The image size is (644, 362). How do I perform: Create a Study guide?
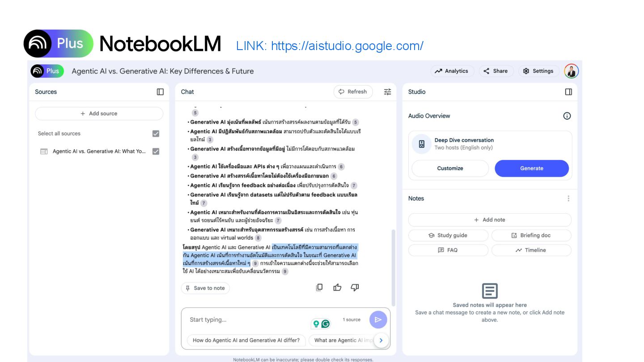pyautogui.click(x=448, y=236)
